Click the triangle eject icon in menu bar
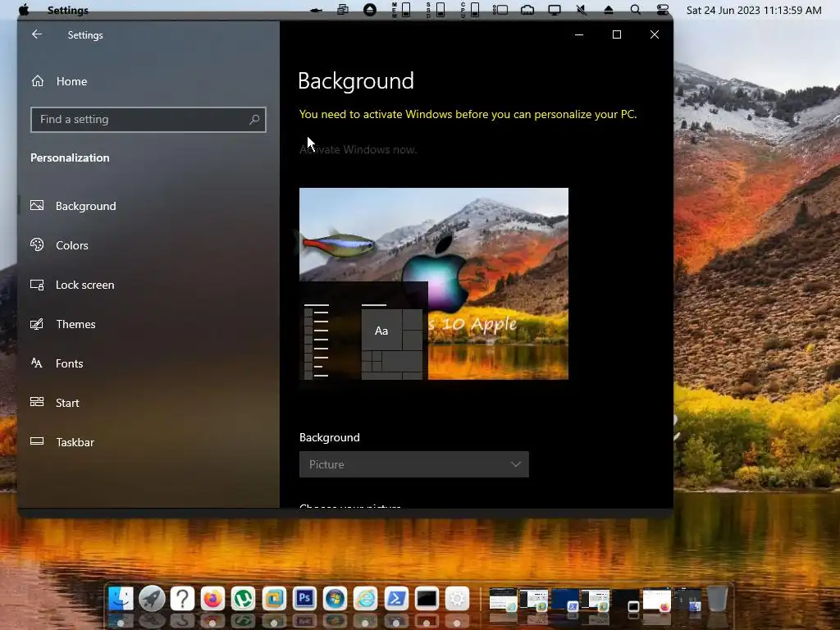 coord(609,10)
